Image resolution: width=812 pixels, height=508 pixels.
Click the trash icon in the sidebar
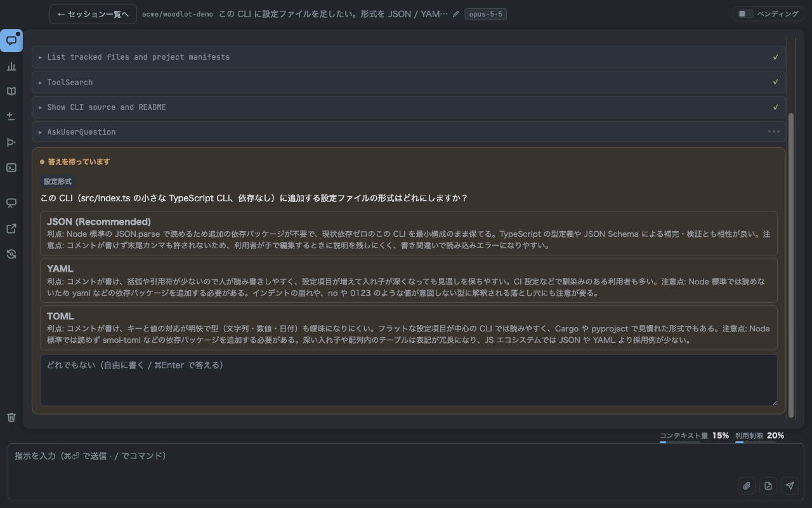pyautogui.click(x=11, y=417)
